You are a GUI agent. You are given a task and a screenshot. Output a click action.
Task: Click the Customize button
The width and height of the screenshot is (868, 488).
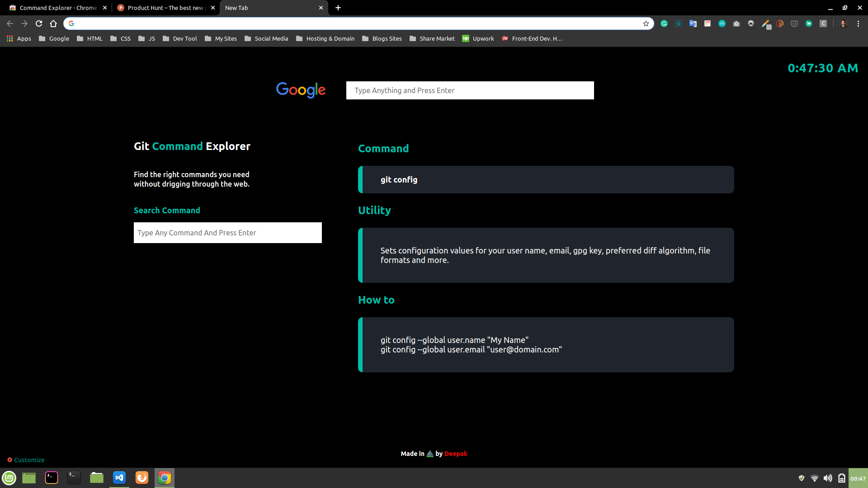click(26, 460)
